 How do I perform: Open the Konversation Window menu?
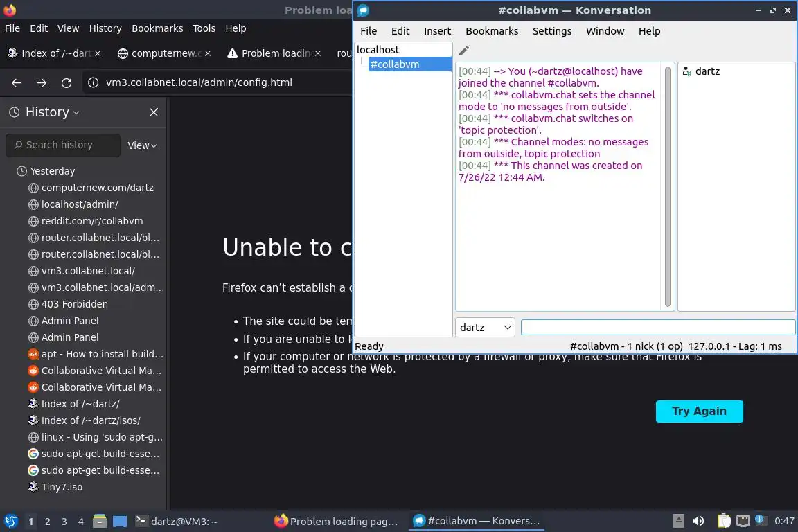coord(605,31)
